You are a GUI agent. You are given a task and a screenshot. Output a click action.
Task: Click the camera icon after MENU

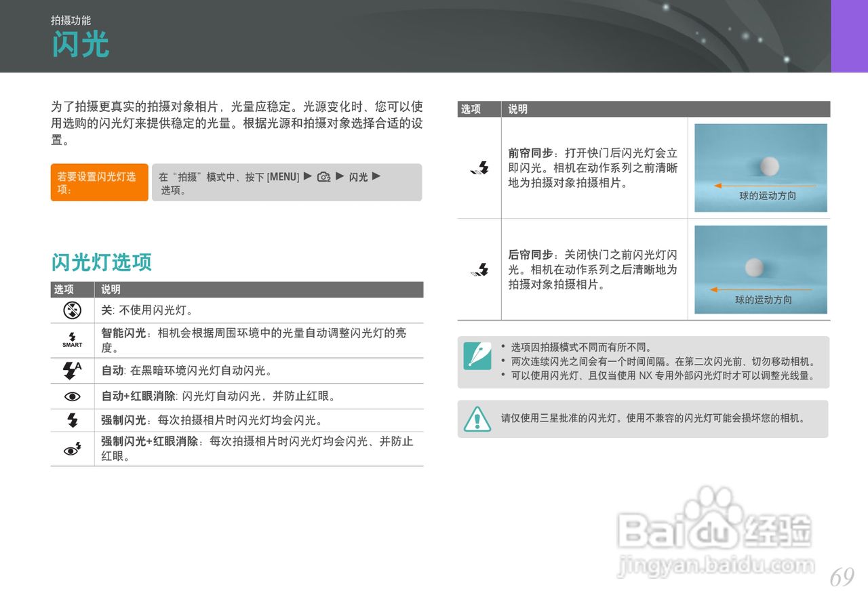click(x=323, y=177)
